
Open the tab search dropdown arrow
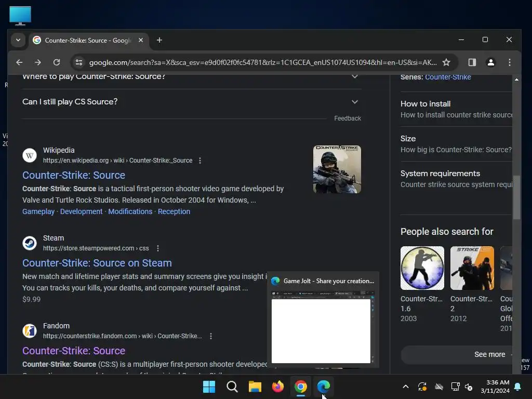(18, 40)
